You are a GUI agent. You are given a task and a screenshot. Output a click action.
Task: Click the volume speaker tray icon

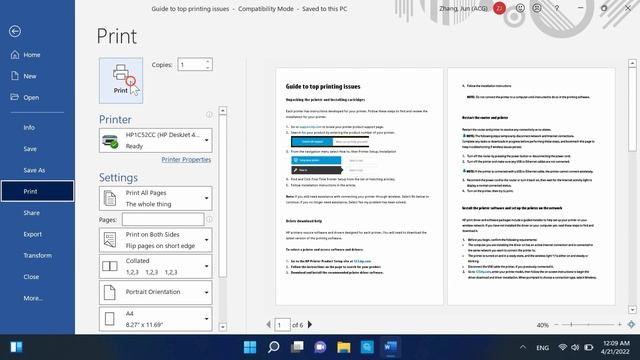(575, 347)
